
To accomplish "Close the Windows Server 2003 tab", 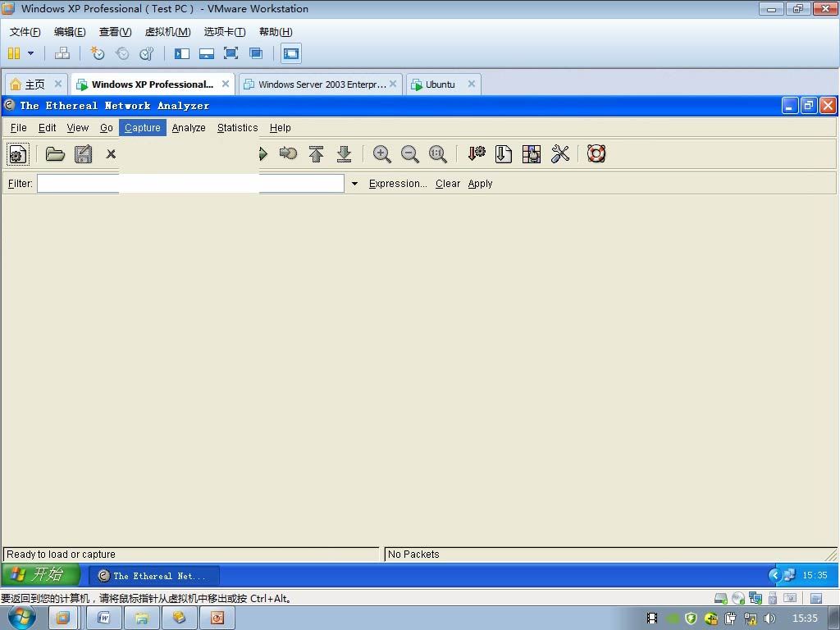I will click(x=393, y=84).
